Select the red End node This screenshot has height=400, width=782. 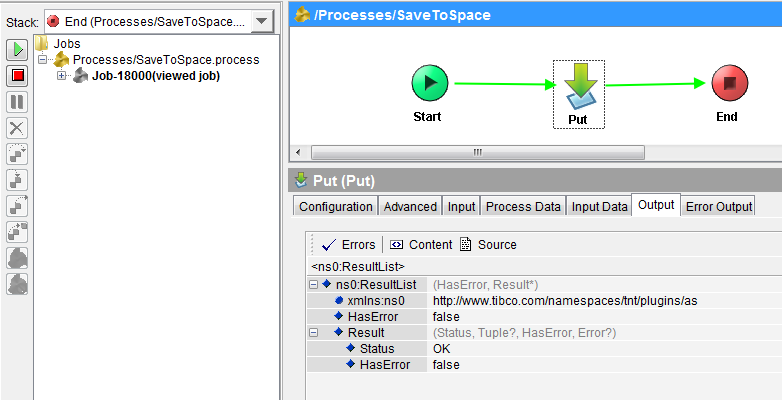click(x=730, y=83)
